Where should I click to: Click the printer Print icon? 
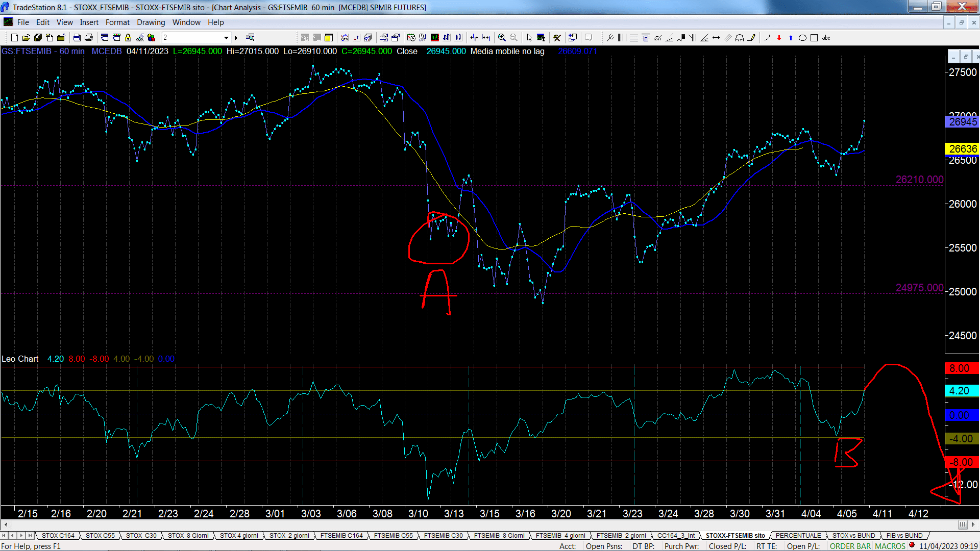(x=89, y=38)
